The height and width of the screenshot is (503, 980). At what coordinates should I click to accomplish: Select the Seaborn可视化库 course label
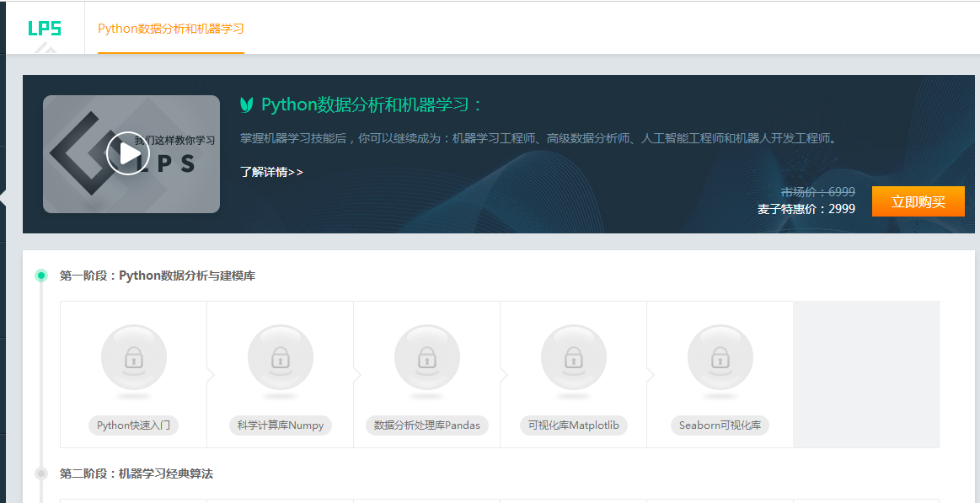pos(720,425)
